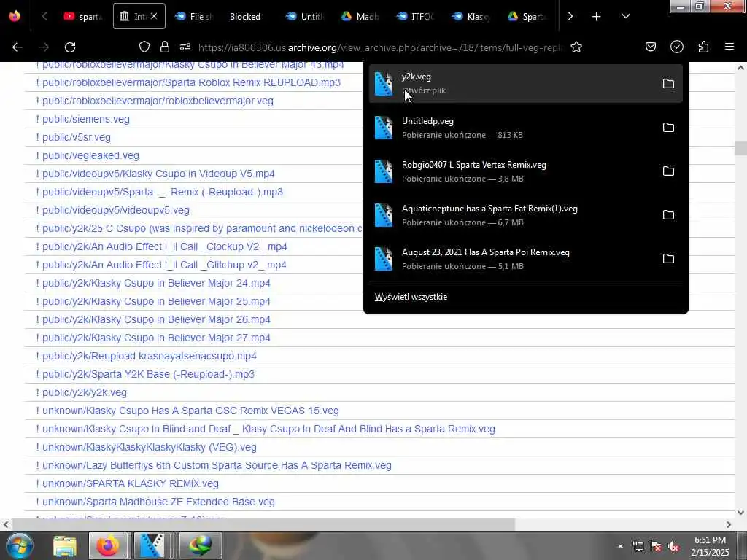Open Windows Explorer from taskbar
The height and width of the screenshot is (560, 747).
65,545
